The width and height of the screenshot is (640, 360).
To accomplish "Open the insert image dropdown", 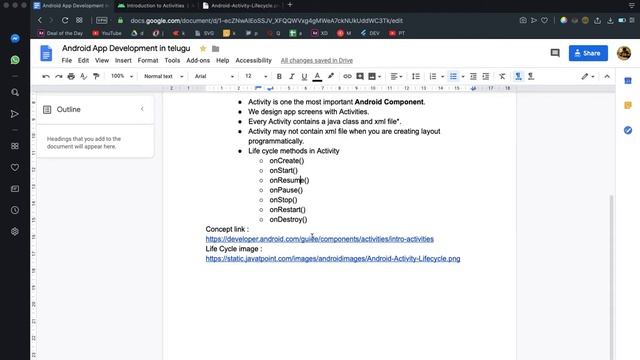I will [374, 76].
